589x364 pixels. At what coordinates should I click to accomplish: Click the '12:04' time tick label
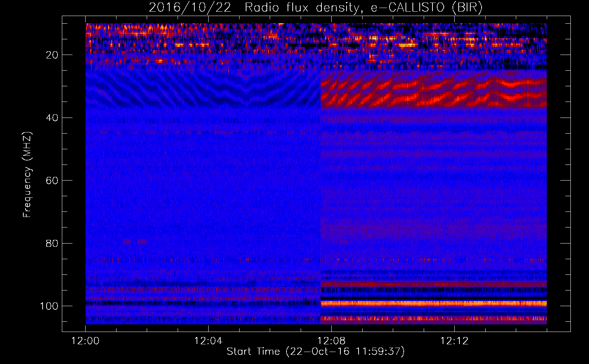coord(208,341)
